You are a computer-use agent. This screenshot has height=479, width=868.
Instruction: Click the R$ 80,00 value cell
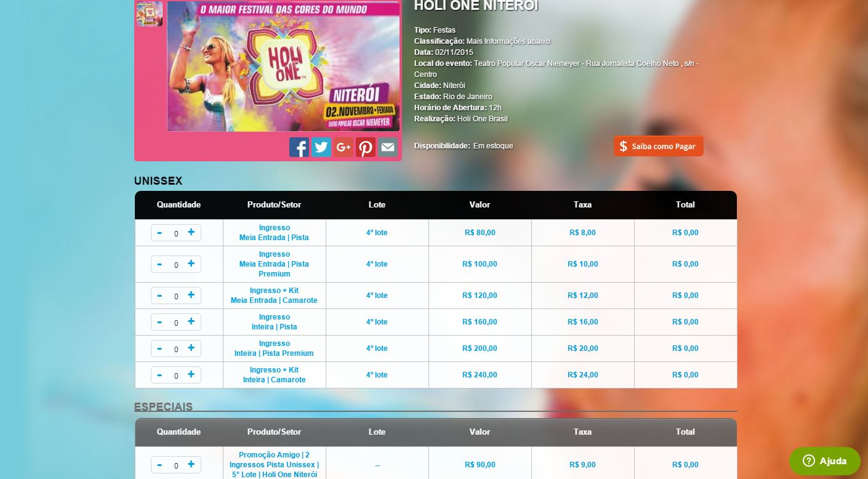pos(480,233)
